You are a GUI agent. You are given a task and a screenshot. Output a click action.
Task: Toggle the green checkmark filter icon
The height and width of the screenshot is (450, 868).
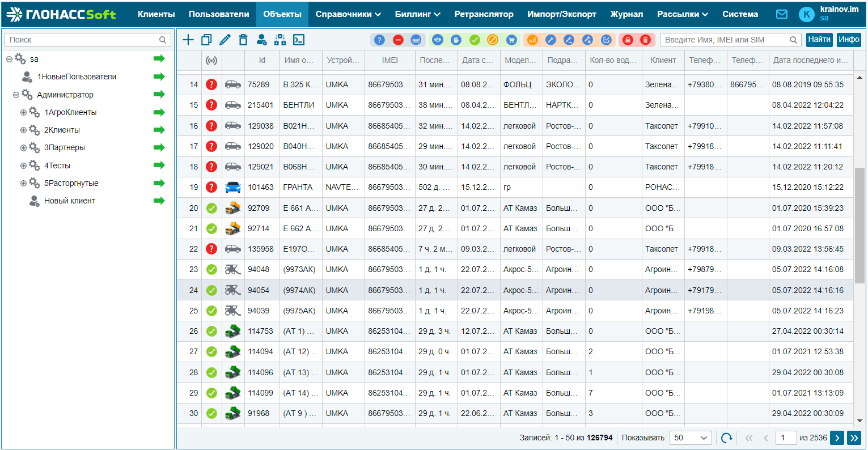pyautogui.click(x=475, y=40)
